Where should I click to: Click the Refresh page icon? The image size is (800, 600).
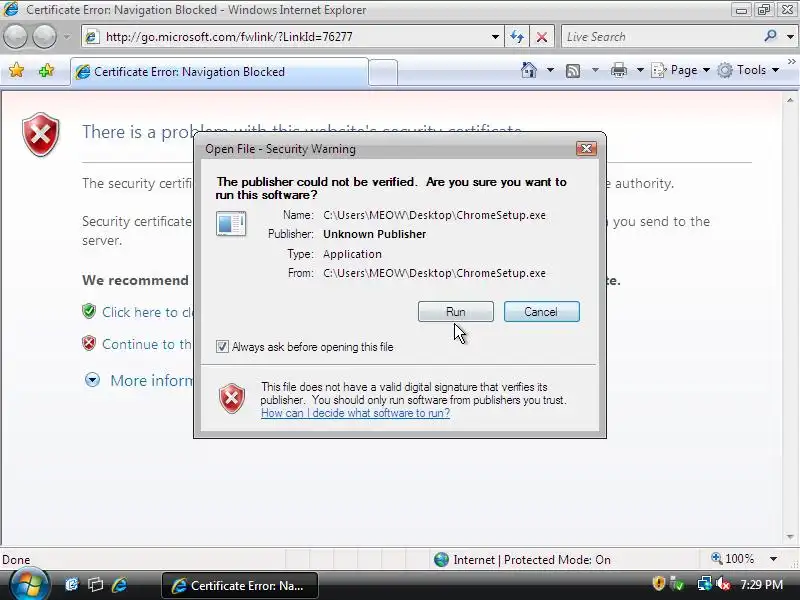tap(517, 37)
